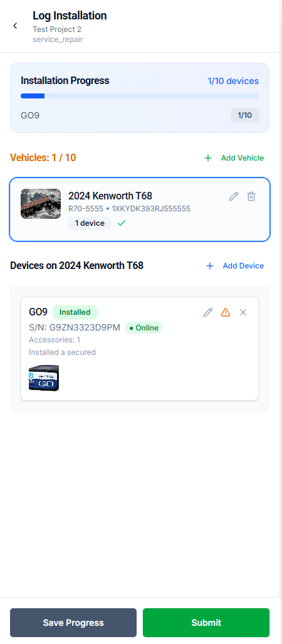The height and width of the screenshot is (644, 282).
Task: Edit the 2024 Kenworth T68 vehicle
Action: click(x=234, y=196)
